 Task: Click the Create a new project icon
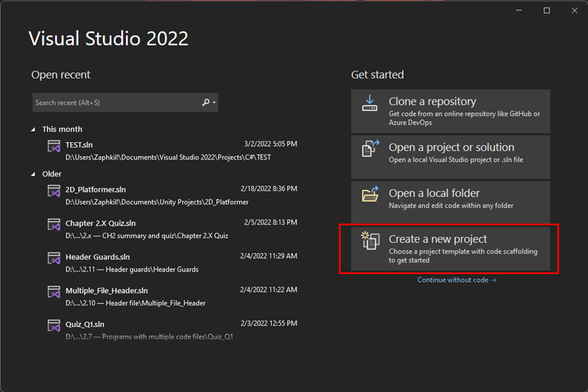(x=370, y=240)
